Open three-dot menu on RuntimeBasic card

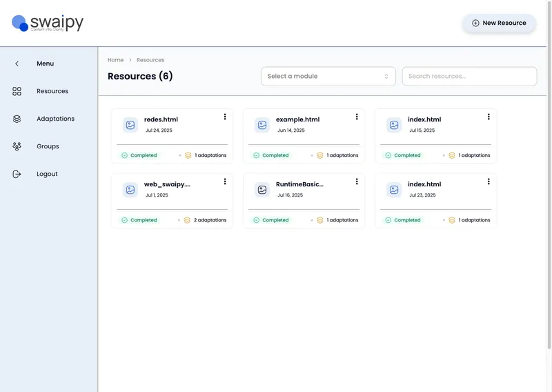(357, 182)
